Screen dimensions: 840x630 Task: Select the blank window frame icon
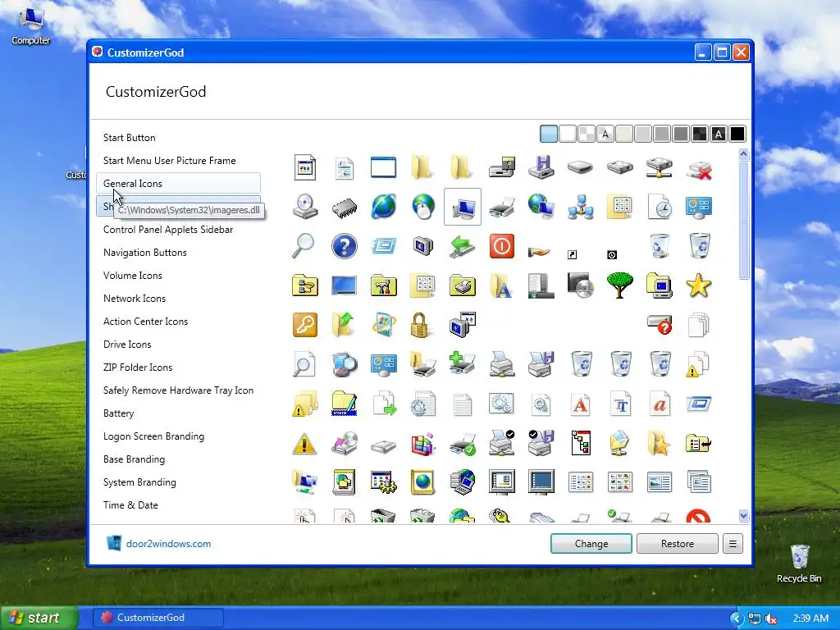[384, 167]
